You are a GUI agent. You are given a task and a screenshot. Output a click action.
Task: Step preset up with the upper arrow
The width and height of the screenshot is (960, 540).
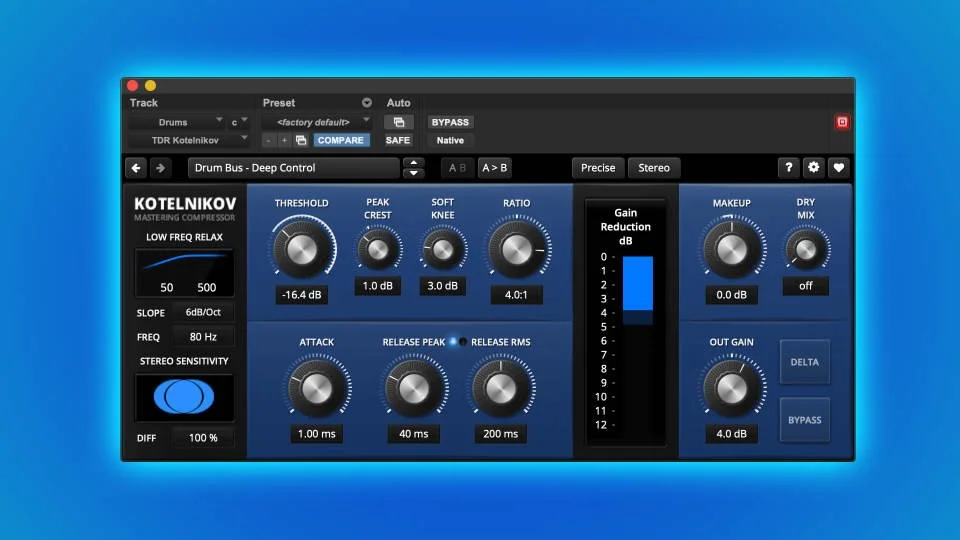pyautogui.click(x=414, y=163)
